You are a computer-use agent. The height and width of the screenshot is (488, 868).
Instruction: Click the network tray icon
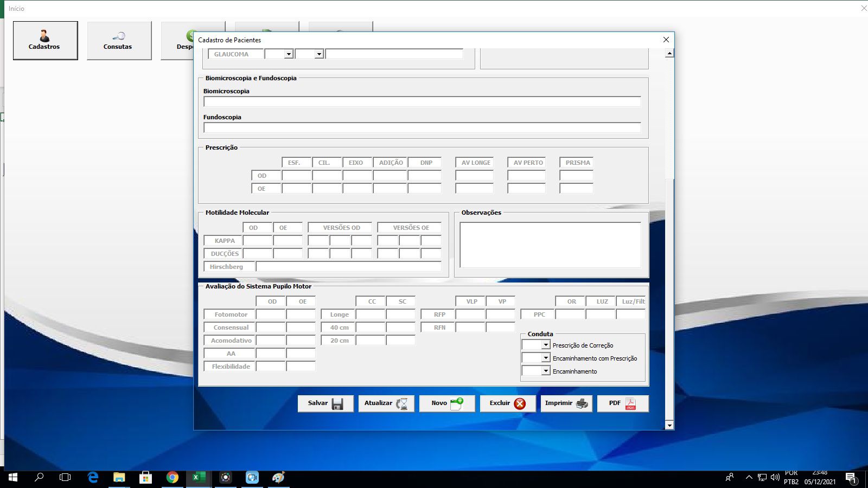click(x=762, y=478)
